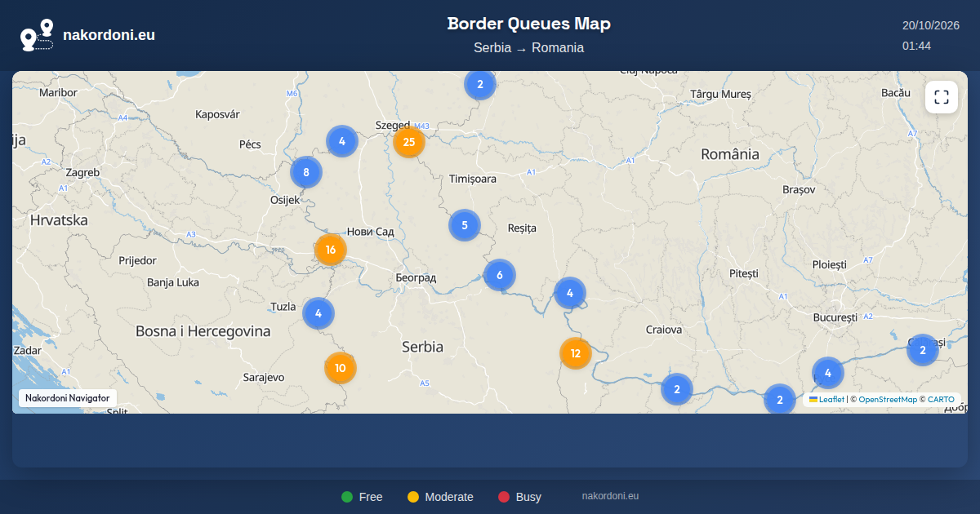Open the orange cluster marker 12
The width and height of the screenshot is (980, 514).
576,353
